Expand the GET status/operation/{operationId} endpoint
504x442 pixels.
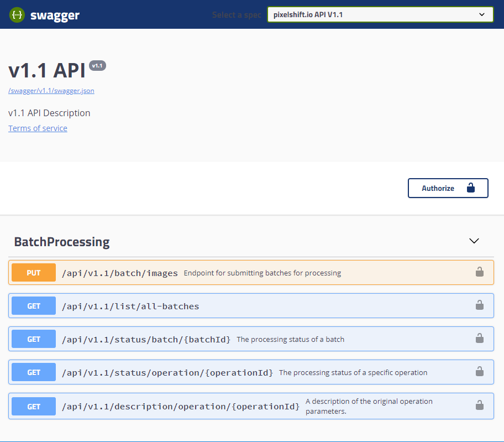pyautogui.click(x=251, y=372)
